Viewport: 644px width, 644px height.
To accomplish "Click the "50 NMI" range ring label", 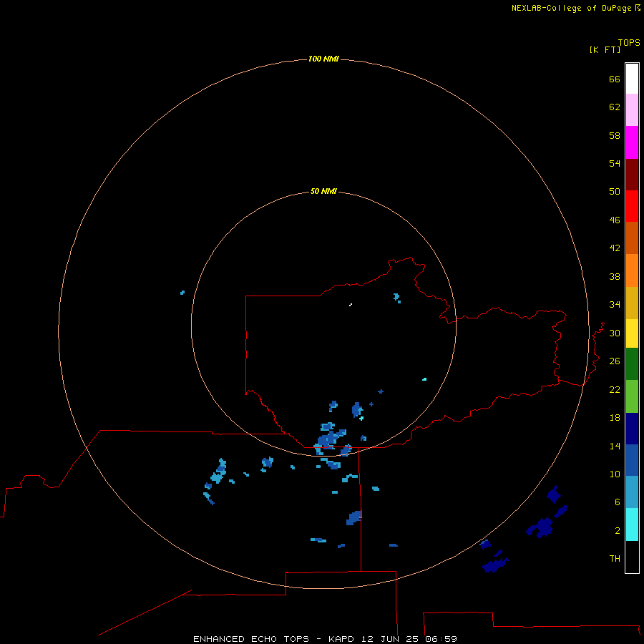I will click(x=323, y=191).
